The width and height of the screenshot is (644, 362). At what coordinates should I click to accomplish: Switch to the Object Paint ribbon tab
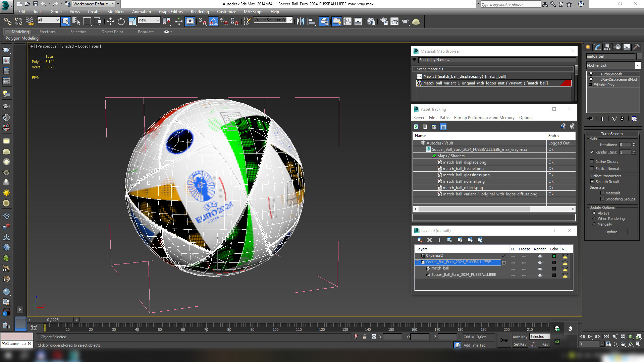pos(112,32)
